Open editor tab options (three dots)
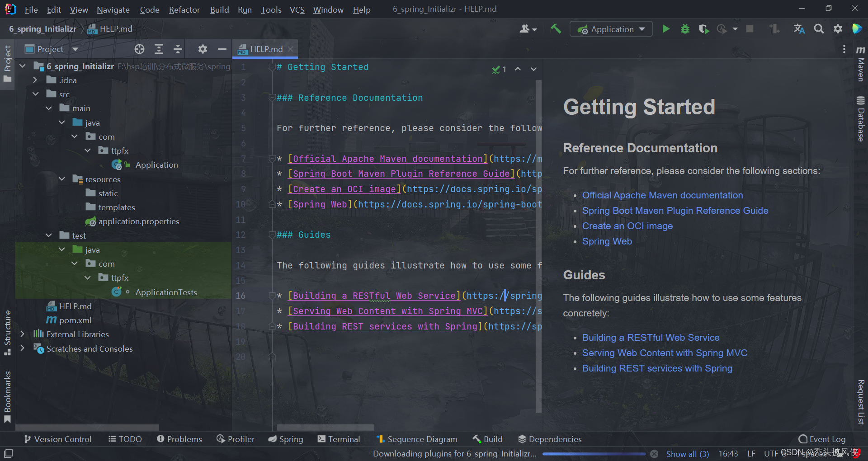Viewport: 868px width, 461px height. [x=844, y=49]
